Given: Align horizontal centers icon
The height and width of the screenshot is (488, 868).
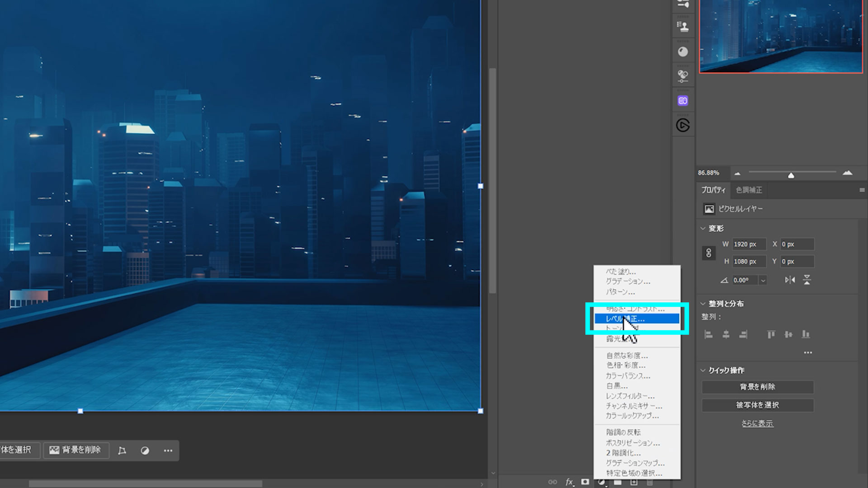Looking at the screenshot, I should (x=726, y=334).
